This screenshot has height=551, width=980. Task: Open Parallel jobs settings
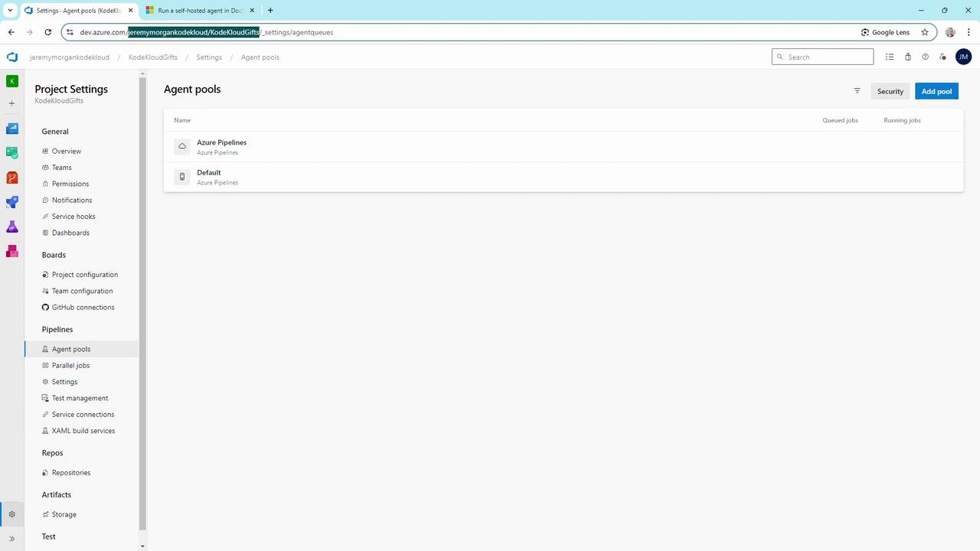(x=70, y=366)
